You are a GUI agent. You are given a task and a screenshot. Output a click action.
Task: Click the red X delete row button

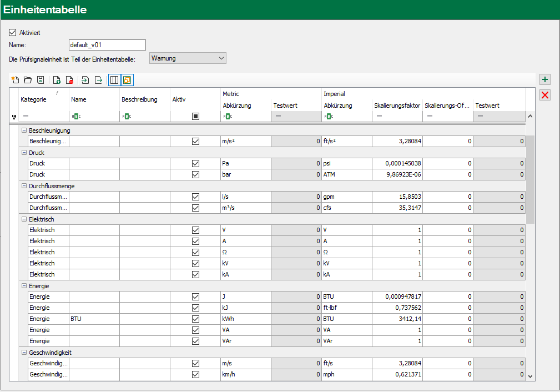pyautogui.click(x=545, y=95)
